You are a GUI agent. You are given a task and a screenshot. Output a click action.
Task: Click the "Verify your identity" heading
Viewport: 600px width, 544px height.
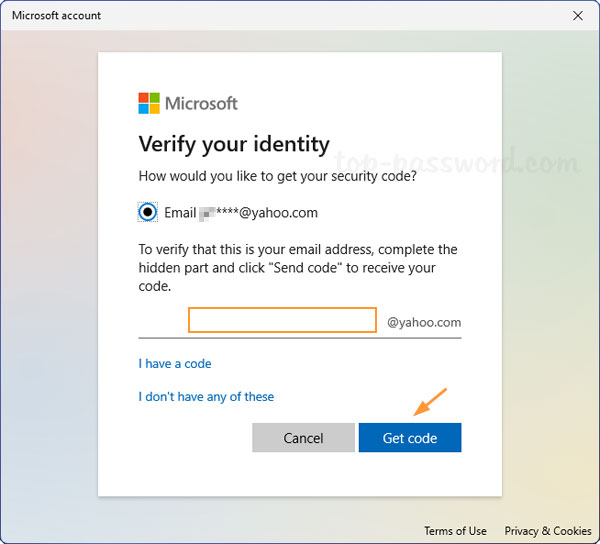tap(234, 144)
